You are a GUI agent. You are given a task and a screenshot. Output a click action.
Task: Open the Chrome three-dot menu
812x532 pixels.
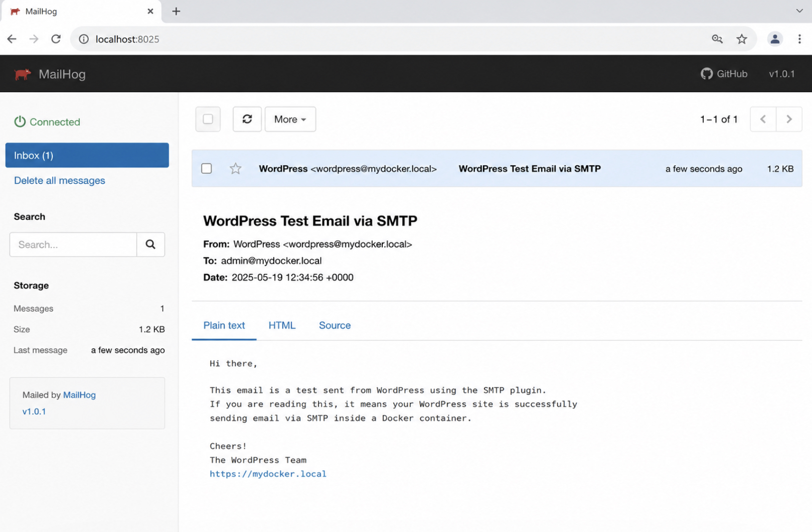pyautogui.click(x=800, y=39)
